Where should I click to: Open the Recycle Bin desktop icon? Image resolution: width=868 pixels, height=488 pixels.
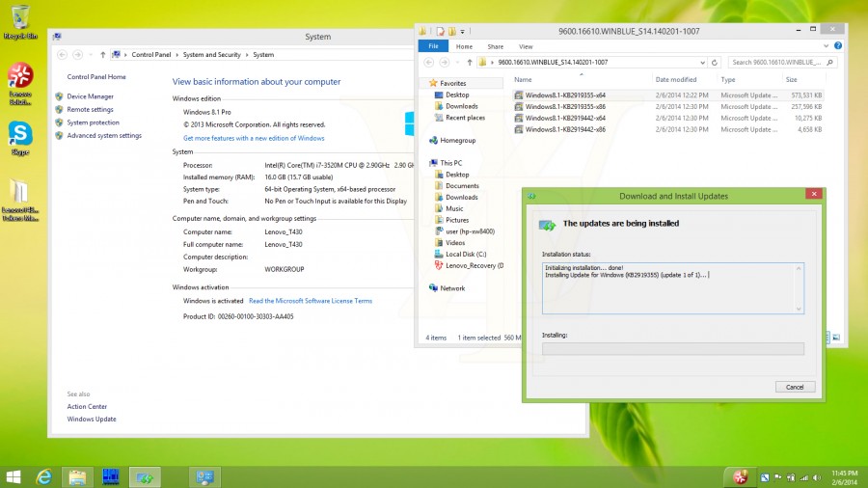coord(20,22)
